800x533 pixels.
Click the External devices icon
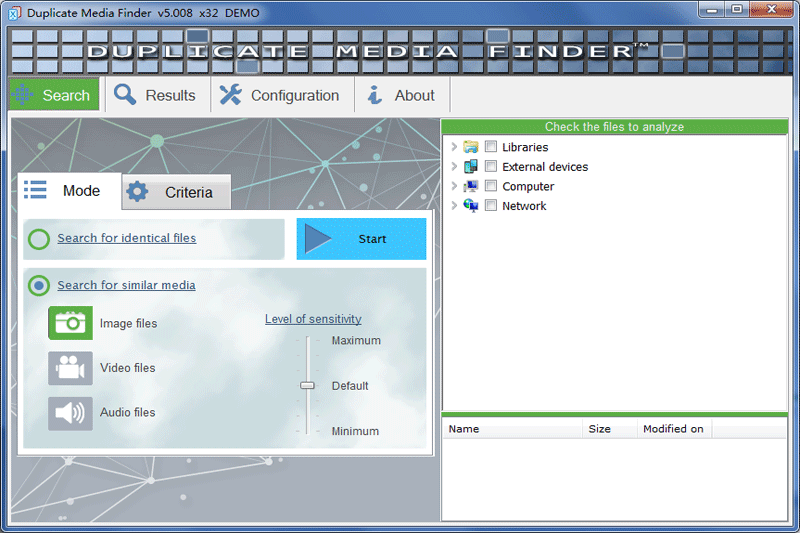470,167
